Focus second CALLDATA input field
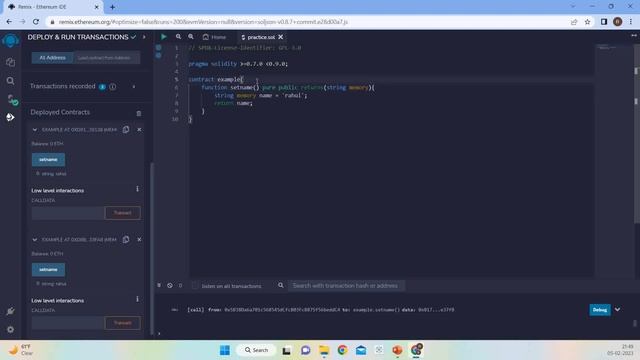Screen dimensions: 640x360 68,323
